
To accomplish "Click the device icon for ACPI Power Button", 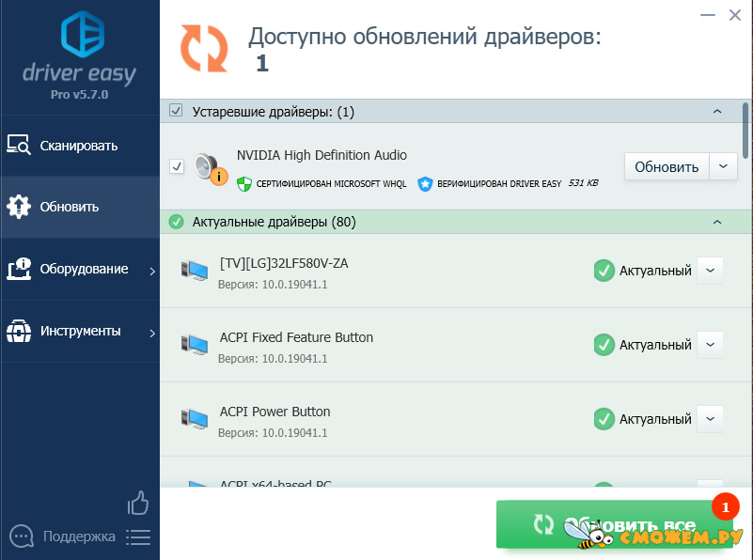I will coord(195,419).
